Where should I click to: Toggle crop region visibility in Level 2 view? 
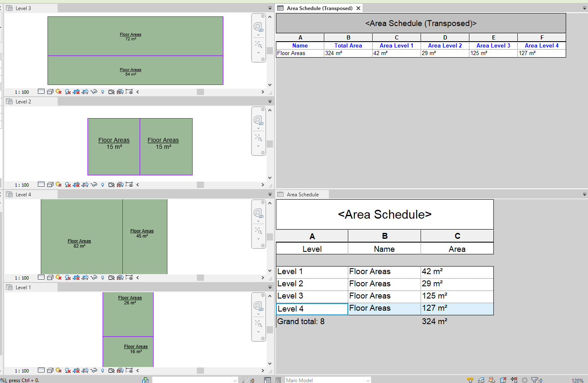pos(85,185)
